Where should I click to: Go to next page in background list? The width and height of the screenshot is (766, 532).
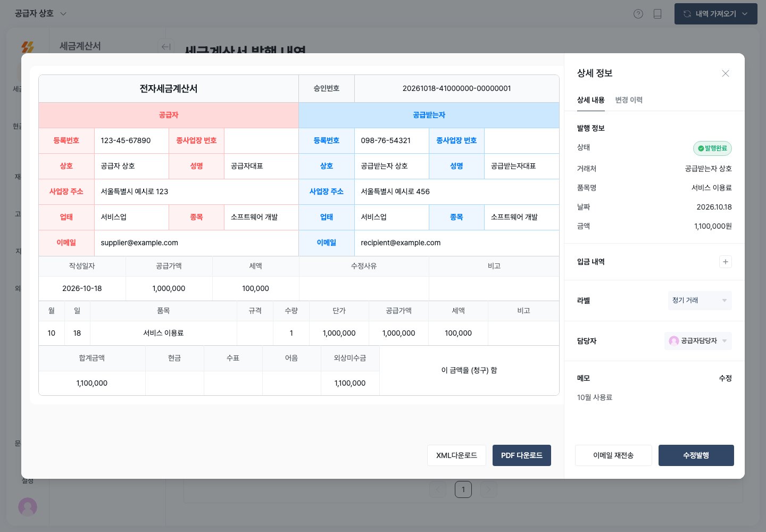tap(489, 489)
